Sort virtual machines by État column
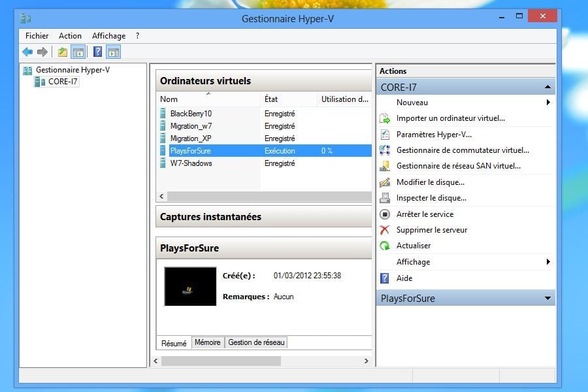This screenshot has width=588, height=392. pyautogui.click(x=271, y=99)
